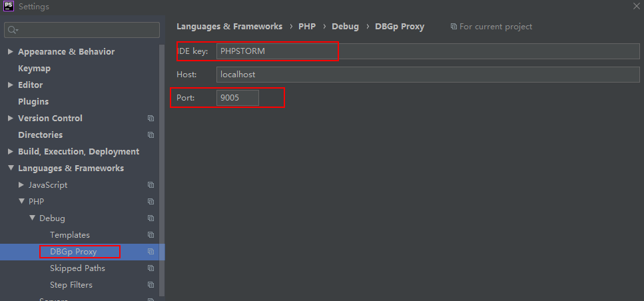Click the search magnifier icon in settings search
The image size is (644, 301).
click(x=13, y=30)
